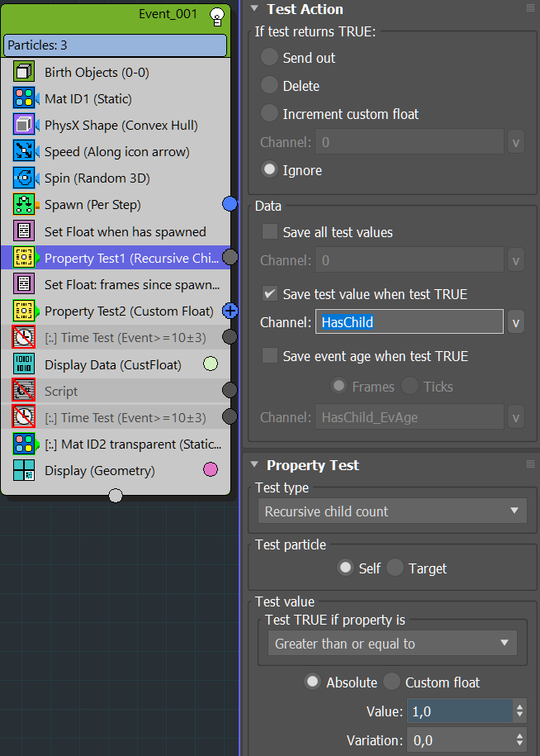
Task: Select the Speed (Along icon arrow) entry
Action: 116,152
